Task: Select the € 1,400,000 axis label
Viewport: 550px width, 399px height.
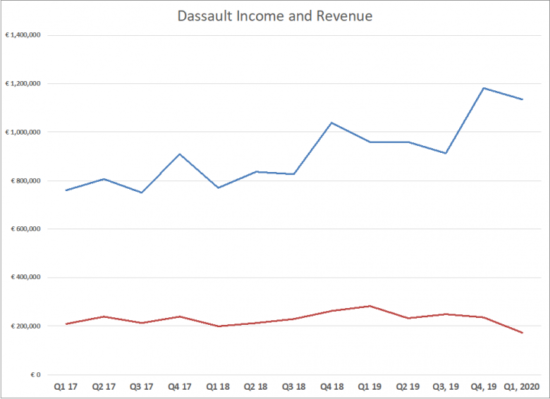Action: tap(23, 35)
